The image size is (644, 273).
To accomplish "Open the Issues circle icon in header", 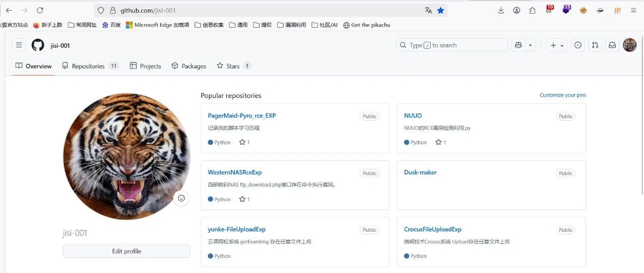I will point(578,45).
